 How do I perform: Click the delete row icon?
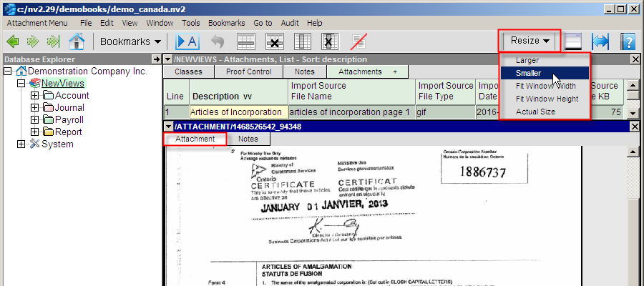point(274,41)
